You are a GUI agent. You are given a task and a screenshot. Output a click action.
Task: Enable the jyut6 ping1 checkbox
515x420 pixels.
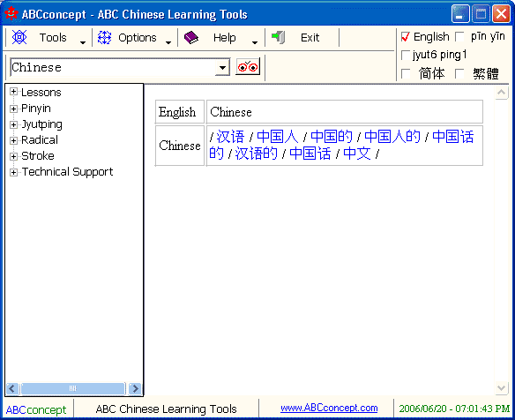coord(406,55)
